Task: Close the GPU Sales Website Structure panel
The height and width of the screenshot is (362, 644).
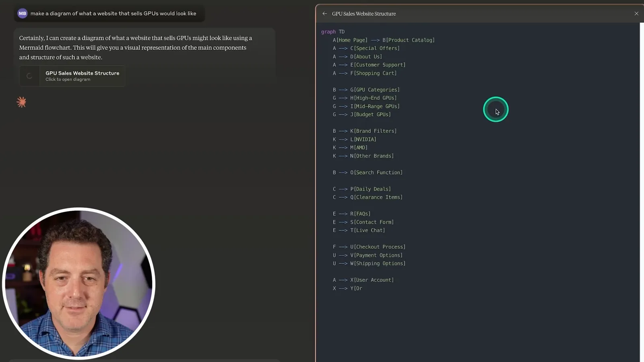Action: pos(636,14)
